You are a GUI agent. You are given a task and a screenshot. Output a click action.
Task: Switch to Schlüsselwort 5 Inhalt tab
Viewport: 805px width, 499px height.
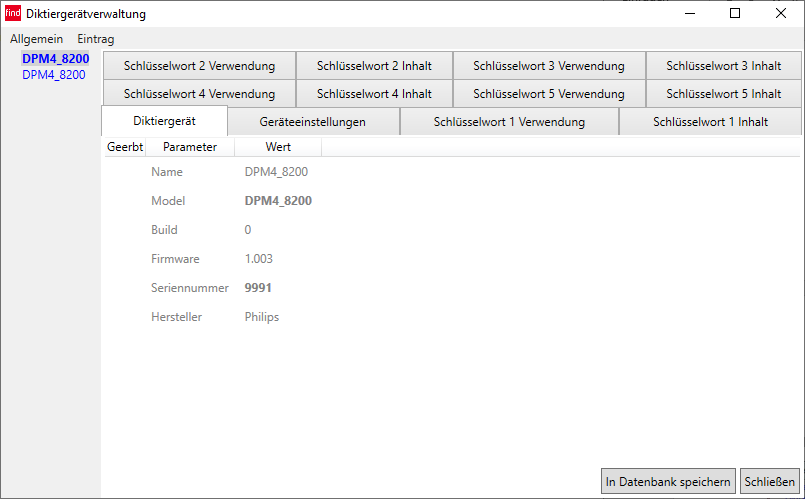click(x=723, y=94)
